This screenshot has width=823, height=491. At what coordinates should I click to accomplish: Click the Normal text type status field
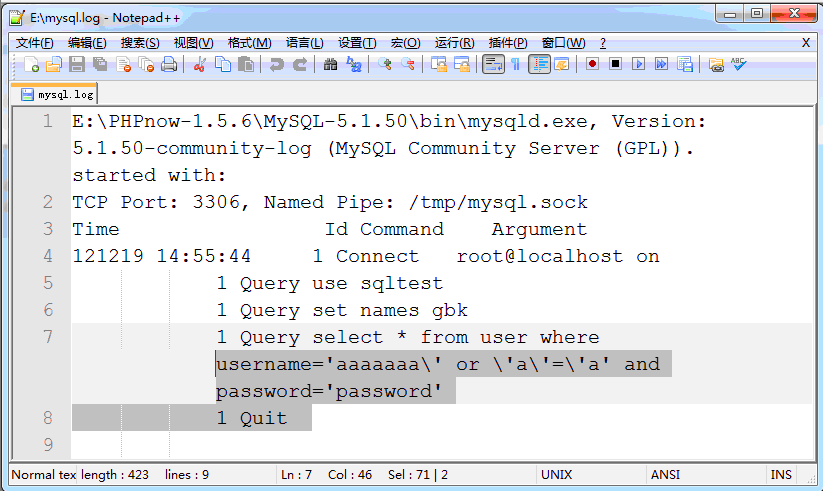pyautogui.click(x=44, y=475)
